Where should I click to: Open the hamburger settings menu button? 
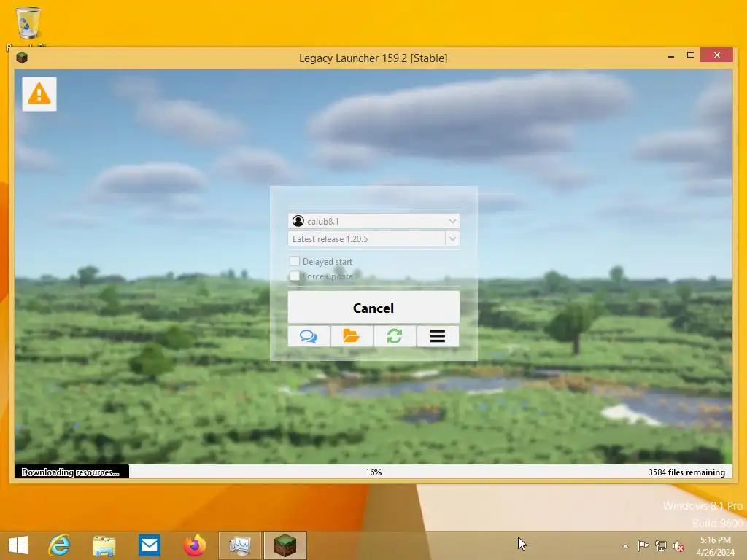tap(438, 336)
